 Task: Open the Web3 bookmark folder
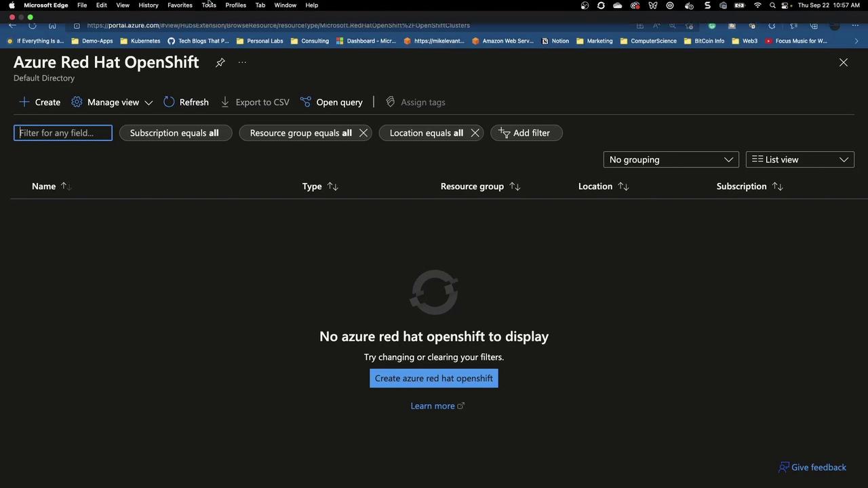coord(745,41)
